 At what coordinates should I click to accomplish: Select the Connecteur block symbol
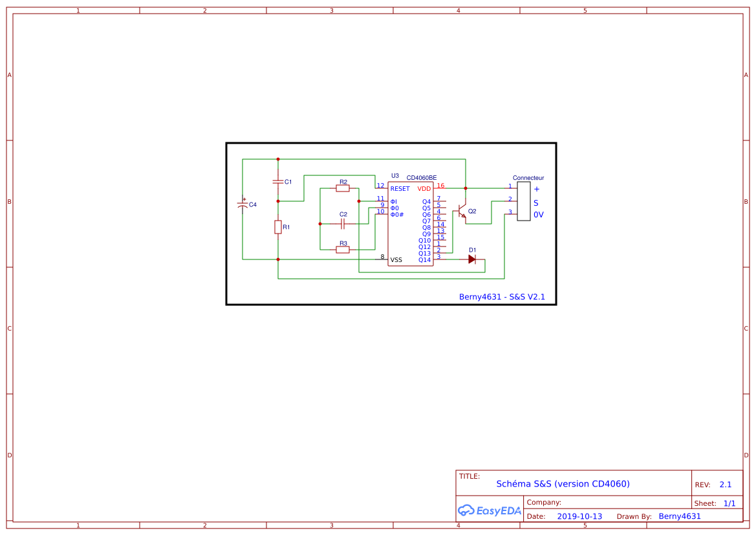pos(524,201)
